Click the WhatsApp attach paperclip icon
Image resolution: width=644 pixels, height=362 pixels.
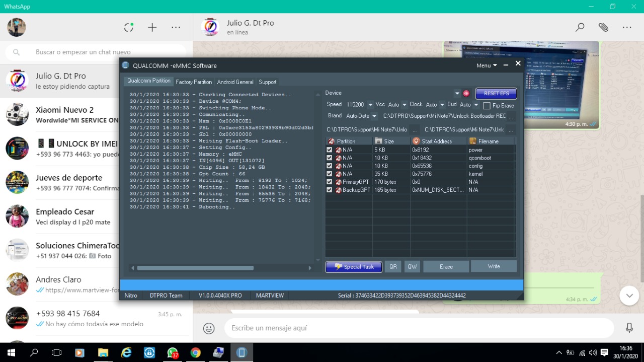tap(603, 27)
